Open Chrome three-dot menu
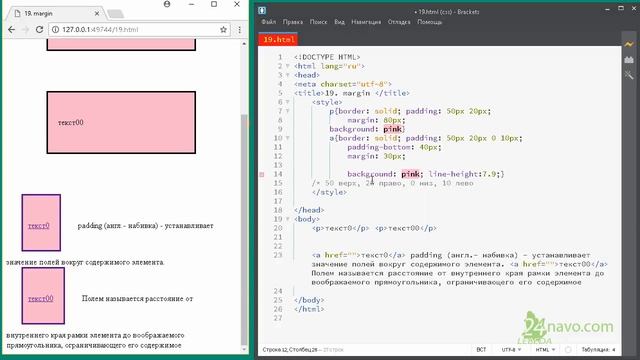 pyautogui.click(x=240, y=29)
